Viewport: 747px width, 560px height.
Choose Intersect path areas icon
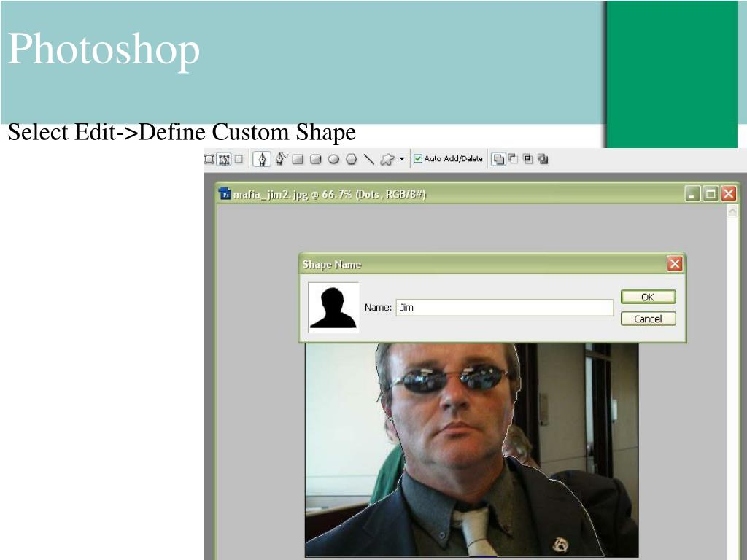[x=528, y=158]
